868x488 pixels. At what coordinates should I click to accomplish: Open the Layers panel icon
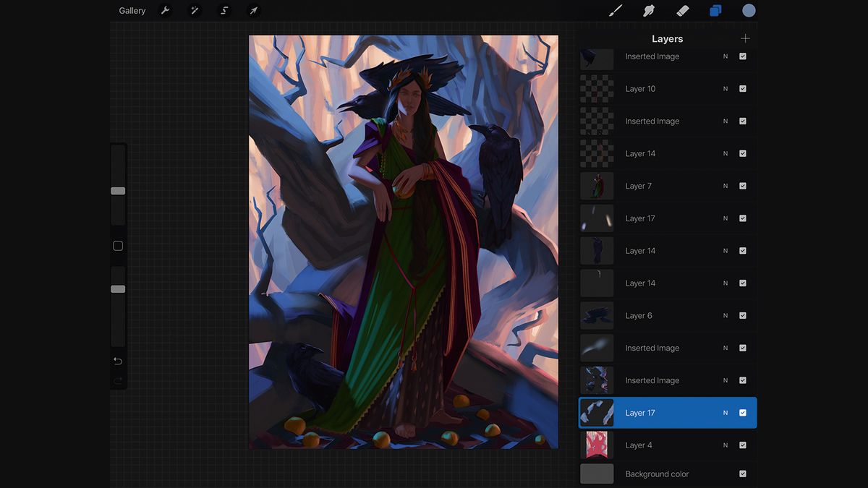(715, 10)
